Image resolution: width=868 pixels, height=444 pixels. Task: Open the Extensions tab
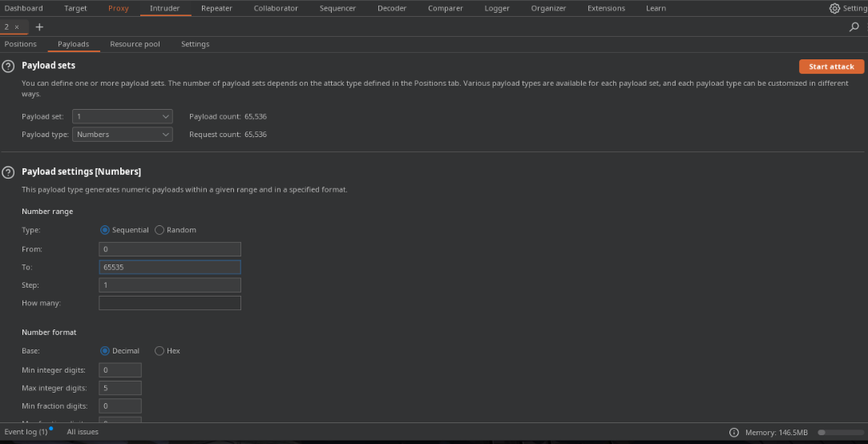click(x=606, y=8)
